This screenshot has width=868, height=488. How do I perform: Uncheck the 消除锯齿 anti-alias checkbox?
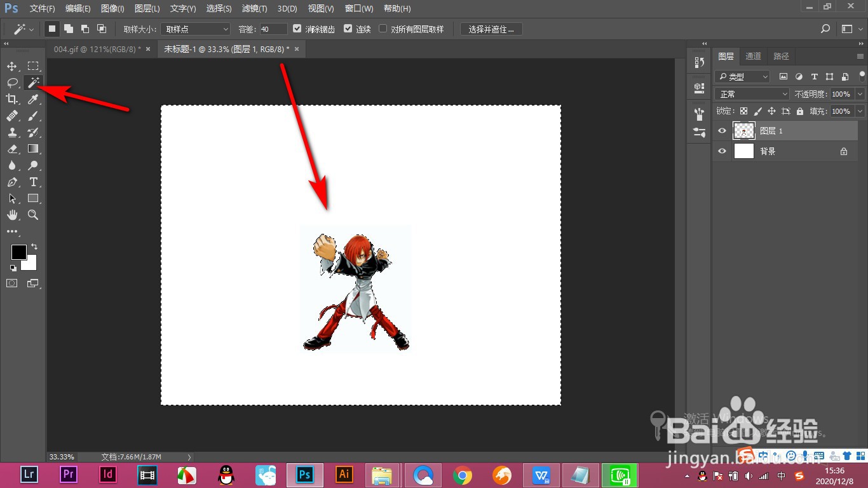click(x=297, y=29)
